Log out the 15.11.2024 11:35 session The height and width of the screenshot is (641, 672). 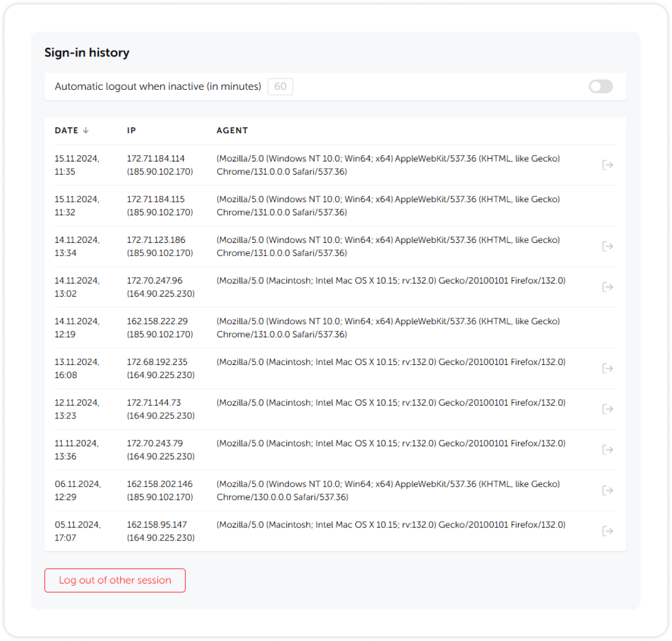point(608,165)
